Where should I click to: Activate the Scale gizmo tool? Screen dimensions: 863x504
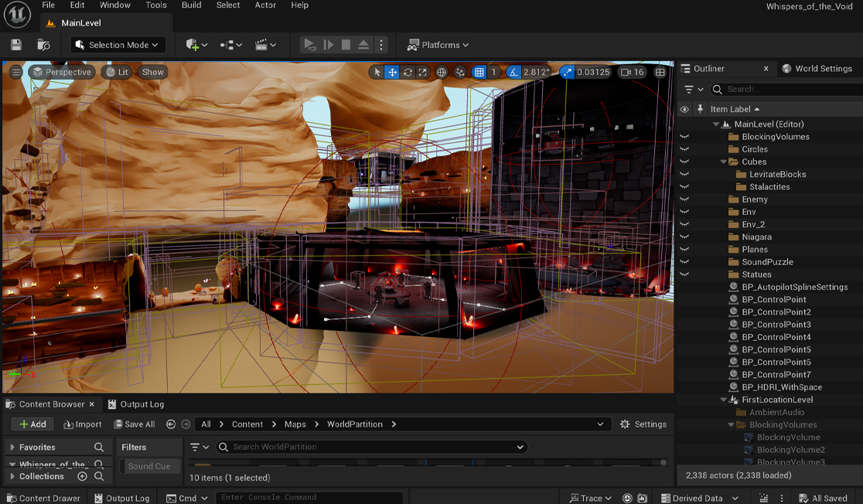click(x=423, y=72)
